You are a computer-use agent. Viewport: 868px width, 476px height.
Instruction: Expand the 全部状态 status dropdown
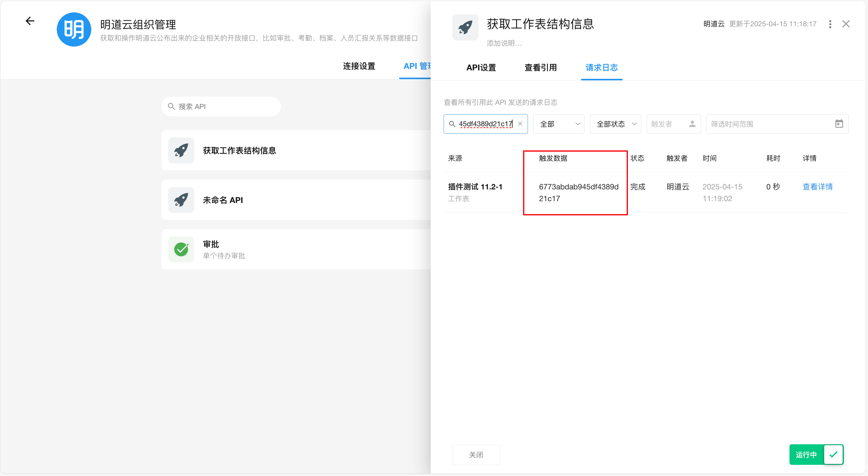(x=615, y=124)
